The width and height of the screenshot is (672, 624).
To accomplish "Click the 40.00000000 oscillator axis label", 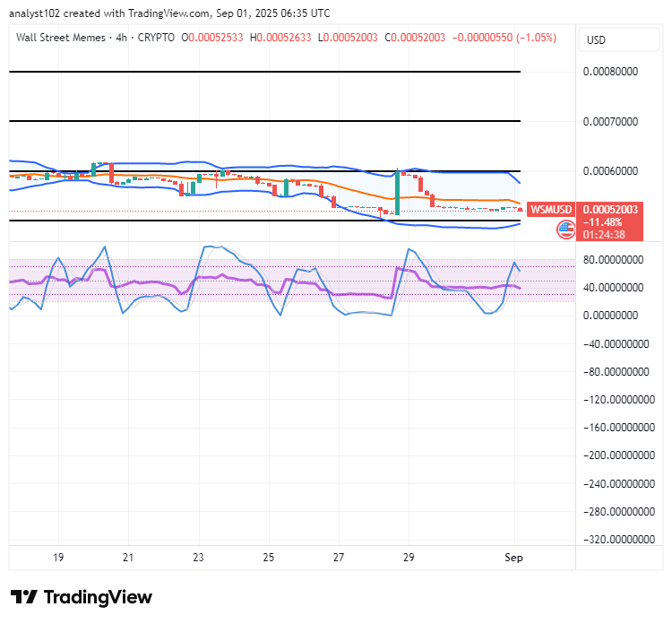I will (613, 287).
